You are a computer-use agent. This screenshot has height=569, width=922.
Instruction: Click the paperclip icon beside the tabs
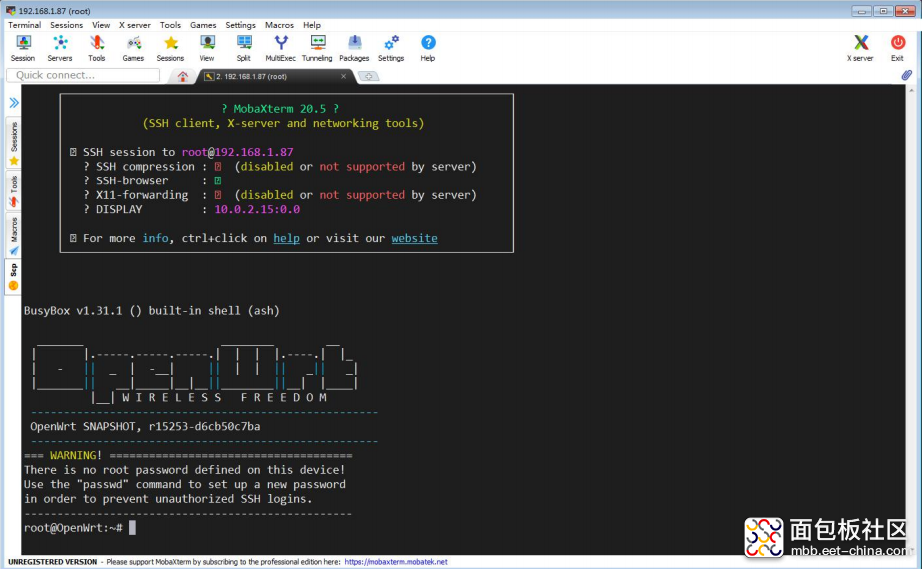point(907,75)
